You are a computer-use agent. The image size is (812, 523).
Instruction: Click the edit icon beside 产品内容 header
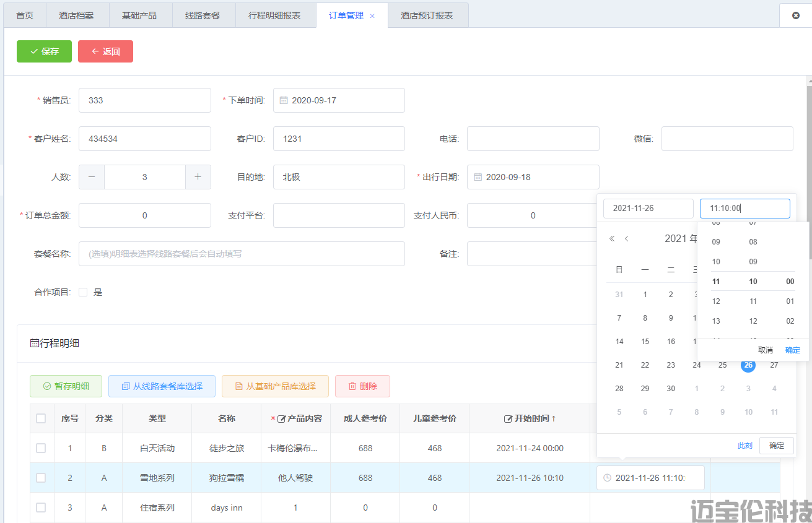coord(281,418)
